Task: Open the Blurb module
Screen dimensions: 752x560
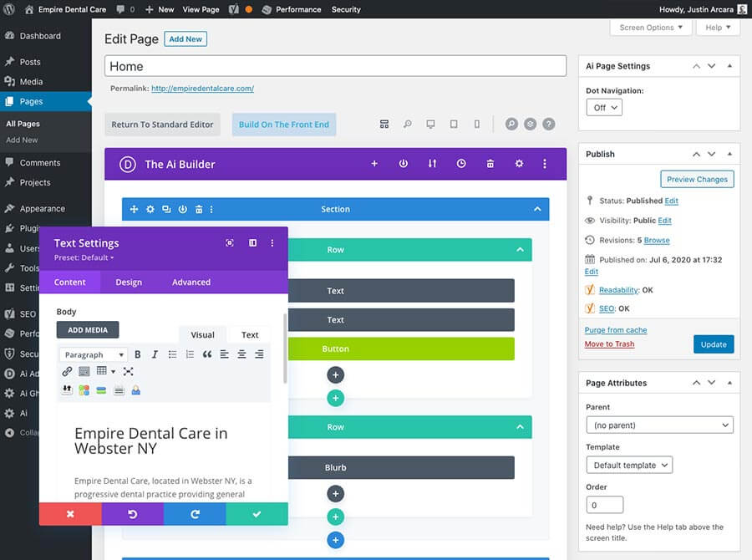Action: click(x=401, y=467)
